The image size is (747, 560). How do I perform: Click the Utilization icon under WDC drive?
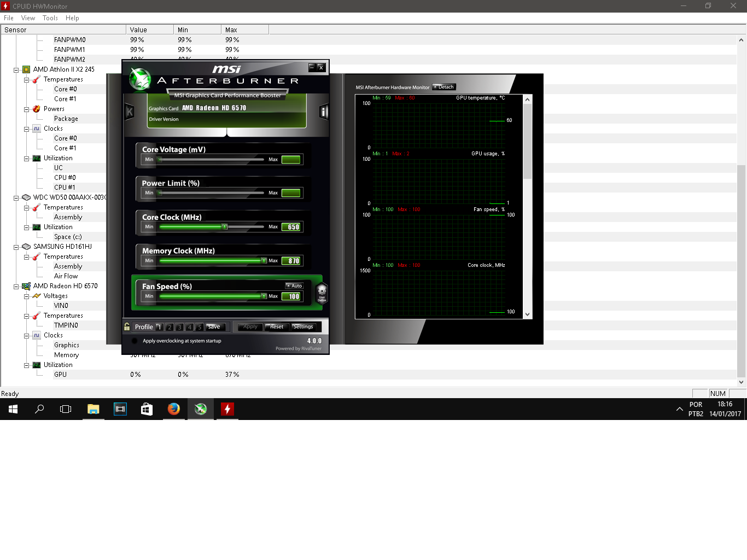point(37,227)
